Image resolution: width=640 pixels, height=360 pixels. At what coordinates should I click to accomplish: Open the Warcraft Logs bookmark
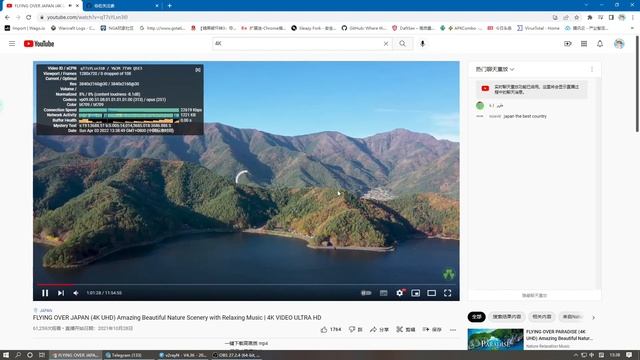pos(73,28)
